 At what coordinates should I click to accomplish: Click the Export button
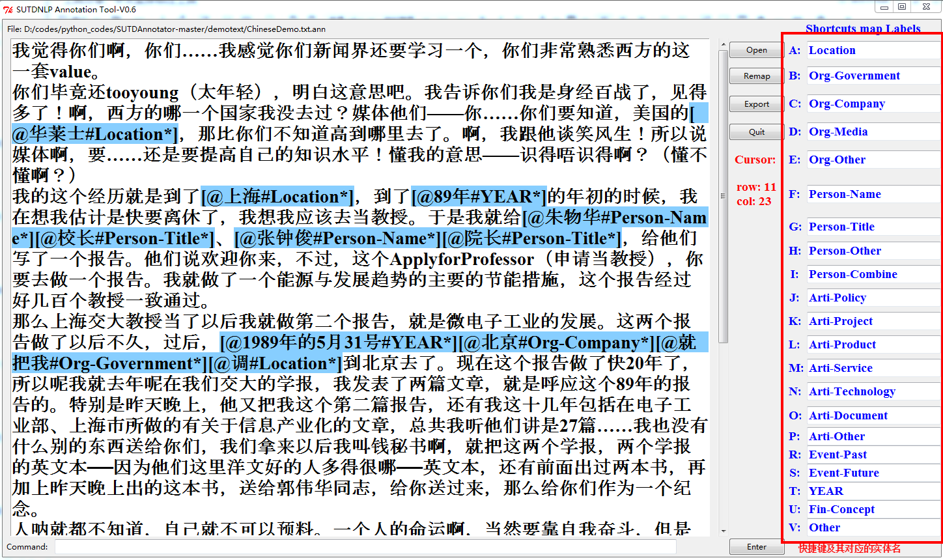click(756, 104)
